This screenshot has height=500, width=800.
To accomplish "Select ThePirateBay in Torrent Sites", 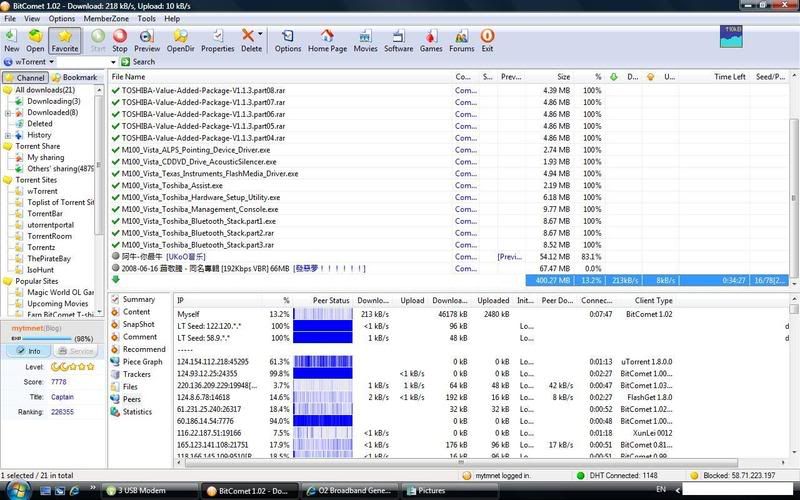I will 49,258.
